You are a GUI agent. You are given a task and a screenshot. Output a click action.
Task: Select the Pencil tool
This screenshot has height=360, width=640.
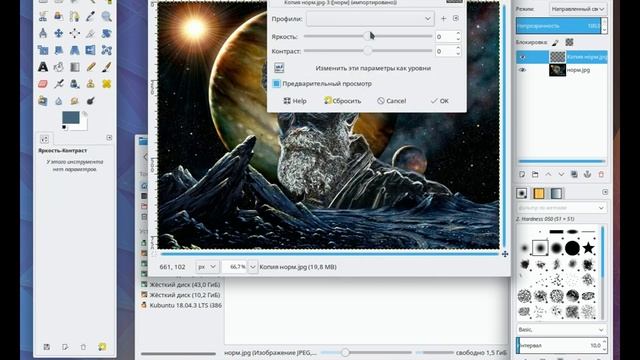click(x=91, y=67)
